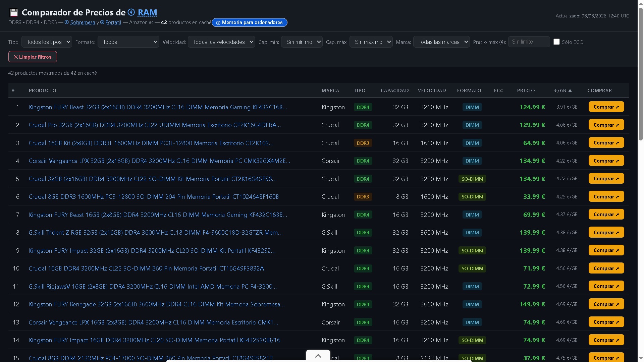
Task: Click the SO-DIMM badge in row 5
Action: [x=472, y=179]
